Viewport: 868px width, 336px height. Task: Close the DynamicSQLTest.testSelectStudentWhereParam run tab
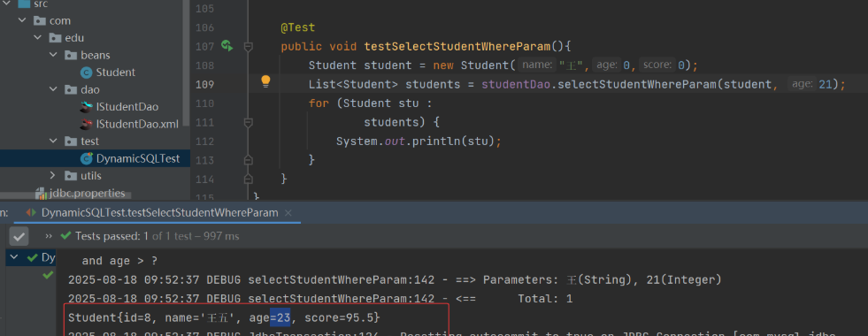point(288,212)
